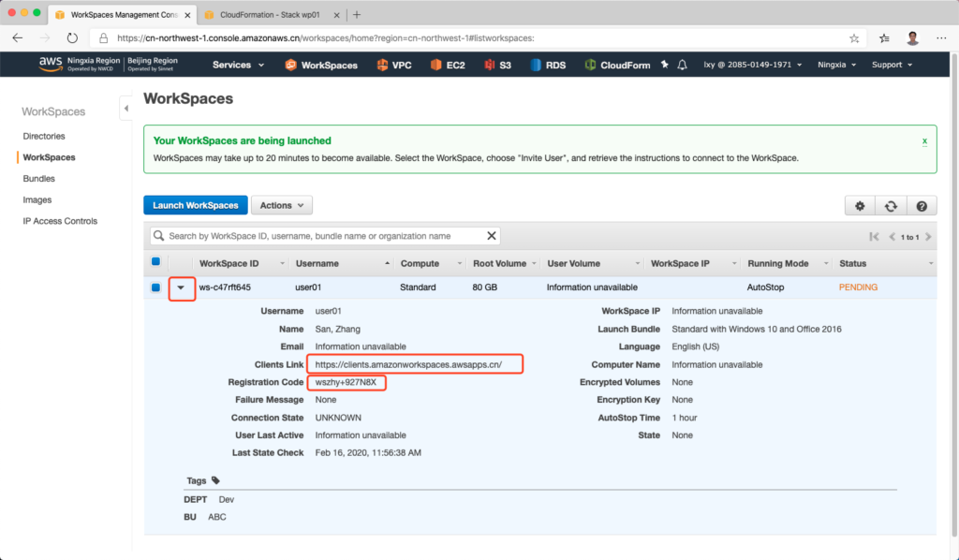Image resolution: width=959 pixels, height=560 pixels.
Task: Click the notifications bell icon
Action: (x=683, y=65)
